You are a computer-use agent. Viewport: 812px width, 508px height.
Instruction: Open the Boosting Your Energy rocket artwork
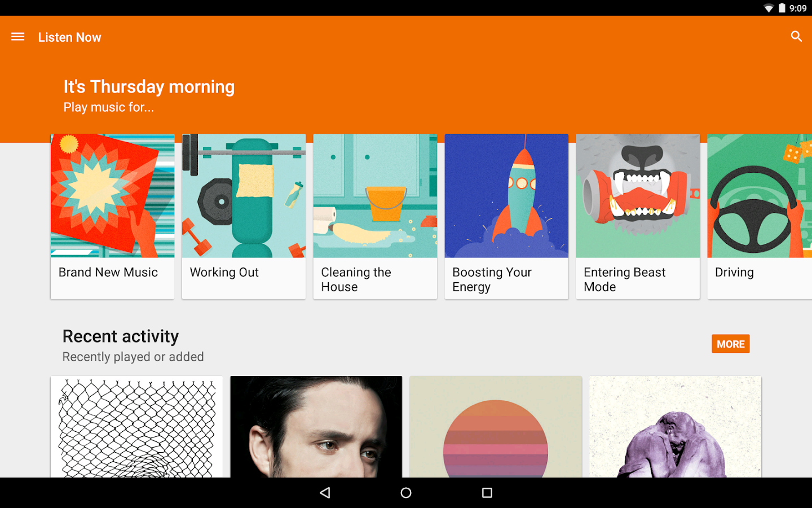point(506,196)
